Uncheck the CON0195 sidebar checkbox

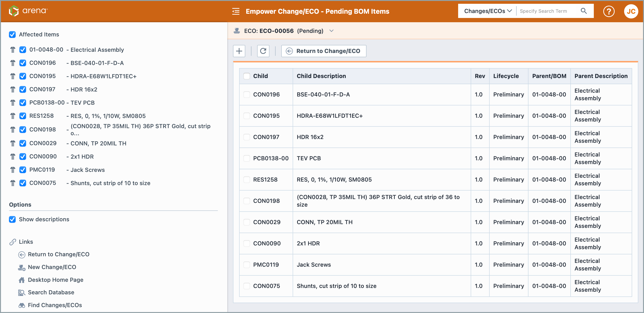point(23,76)
